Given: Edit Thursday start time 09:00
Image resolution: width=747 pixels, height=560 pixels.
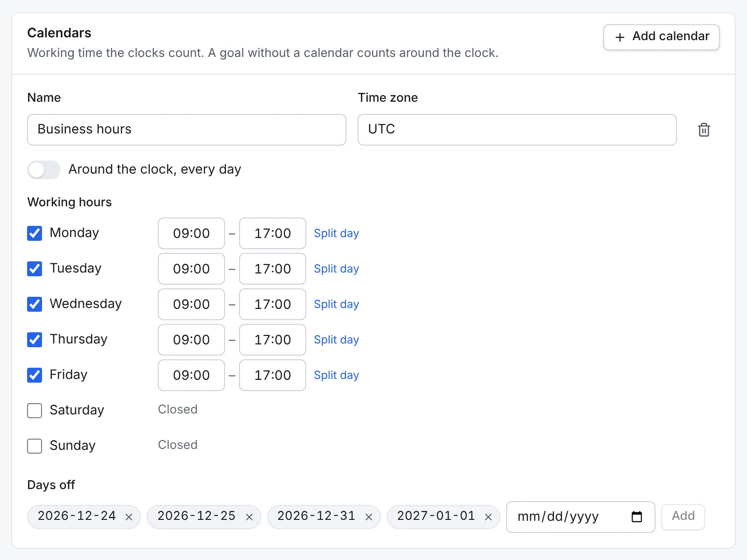Looking at the screenshot, I should tap(191, 340).
